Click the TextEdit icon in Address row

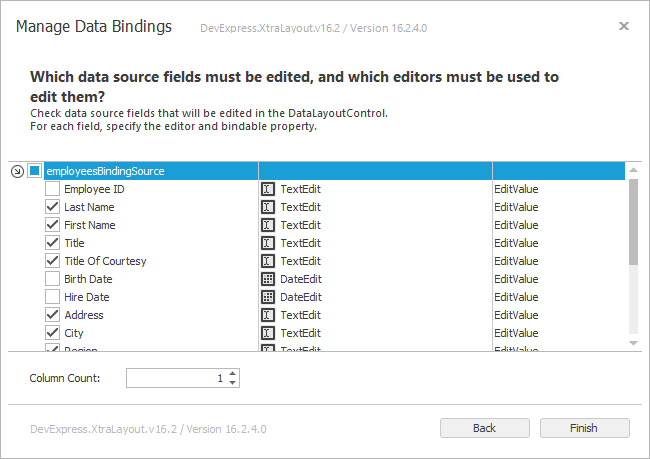268,315
